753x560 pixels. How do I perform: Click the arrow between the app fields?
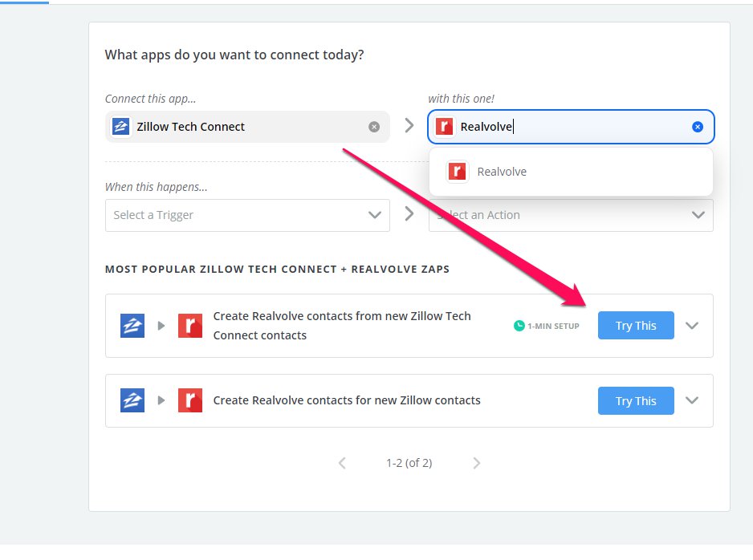[409, 126]
